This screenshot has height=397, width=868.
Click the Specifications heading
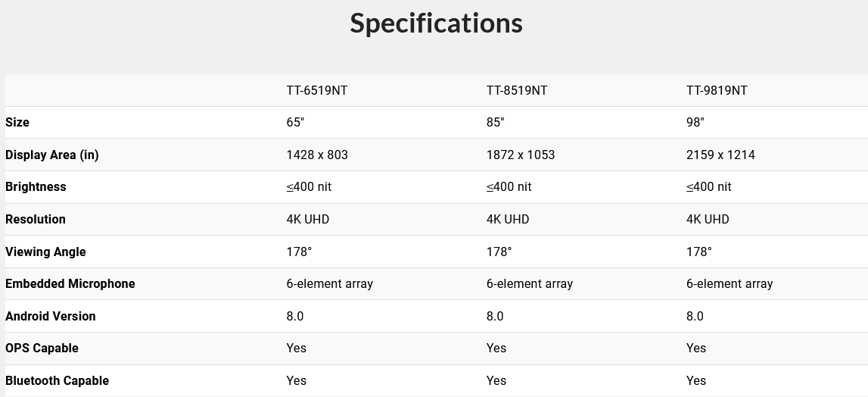click(436, 23)
